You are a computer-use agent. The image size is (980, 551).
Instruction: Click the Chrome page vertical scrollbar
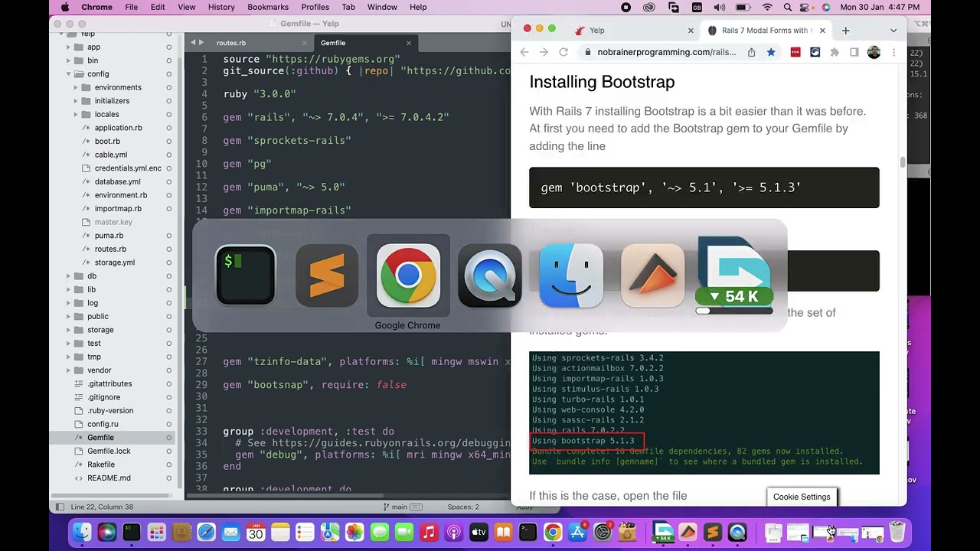tap(903, 162)
